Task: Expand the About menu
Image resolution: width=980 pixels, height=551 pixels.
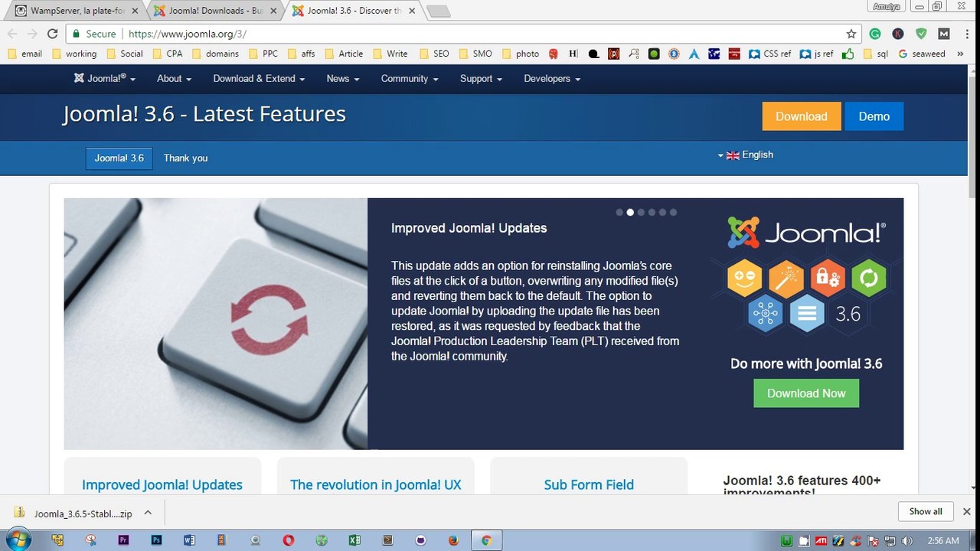Action: pos(174,78)
